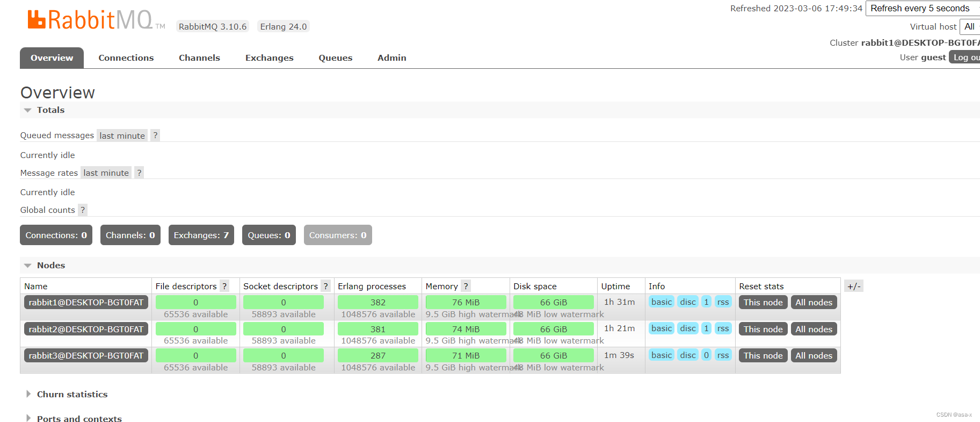Viewport: 980px width, 422px height.
Task: Click the Log out button
Action: tap(965, 57)
